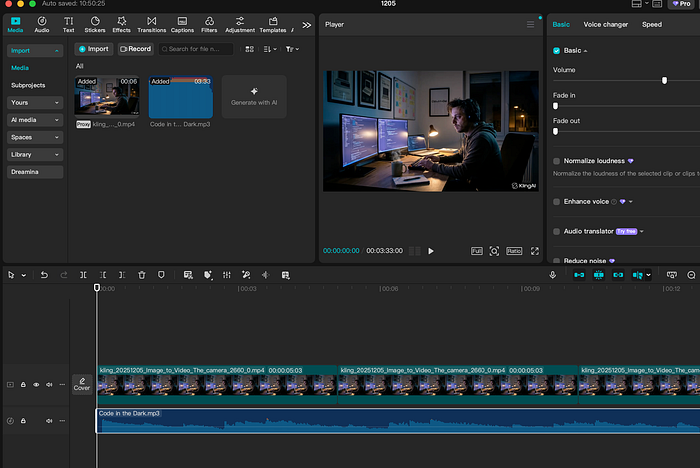The image size is (700, 468).
Task: Open the Speed tab
Action: [651, 24]
